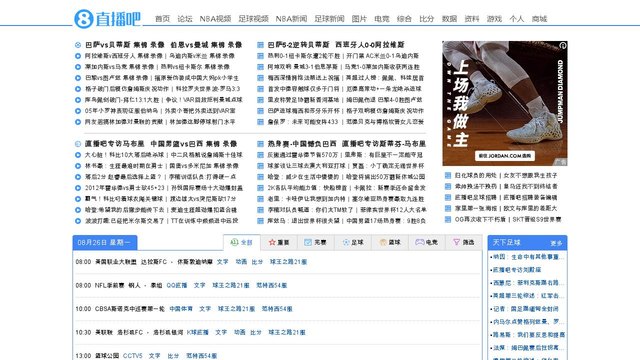Click play icon on the 林书豪 row

[78, 166]
